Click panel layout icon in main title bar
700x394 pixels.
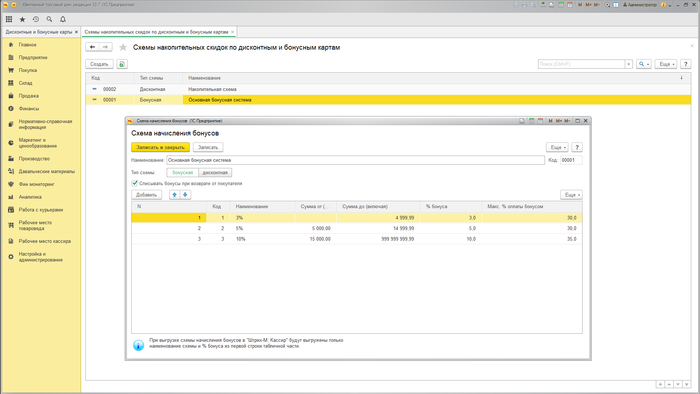point(616,5)
